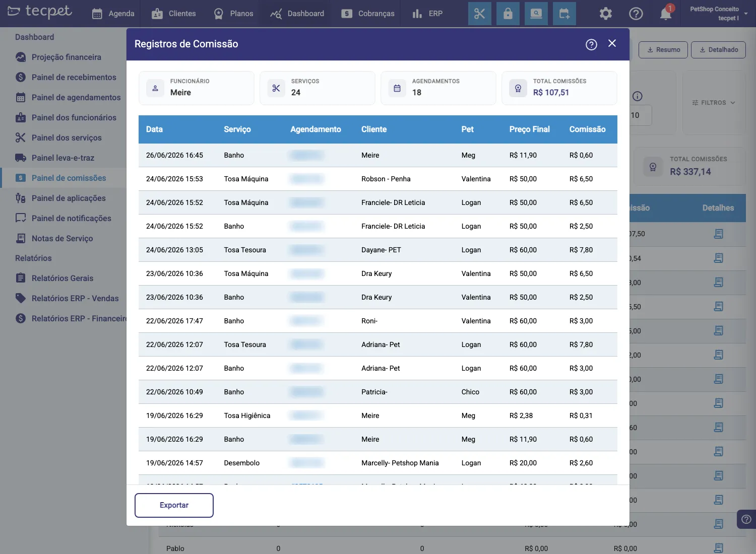Click appointment link in Dayane- PET row
Viewport: 756px width, 554px height.
[307, 250]
